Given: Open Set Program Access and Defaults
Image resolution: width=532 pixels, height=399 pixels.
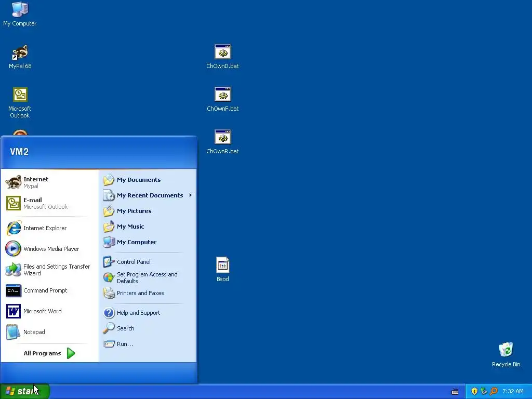Looking at the screenshot, I should (x=148, y=277).
